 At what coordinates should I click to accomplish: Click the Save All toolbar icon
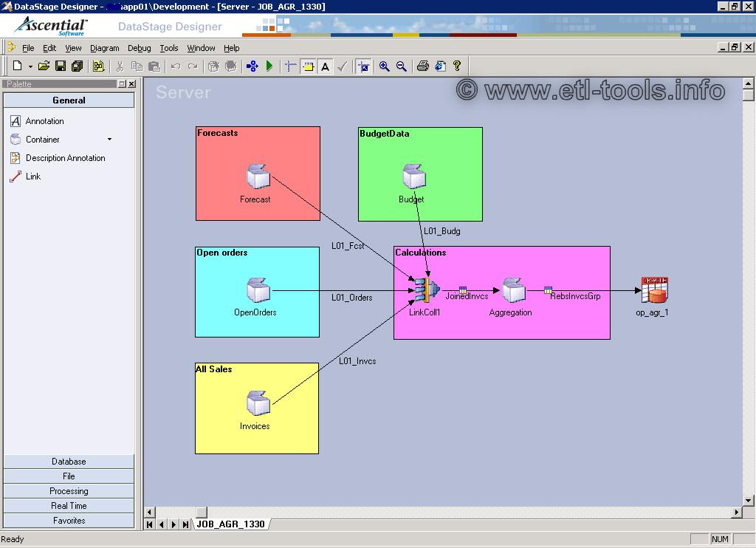click(77, 66)
